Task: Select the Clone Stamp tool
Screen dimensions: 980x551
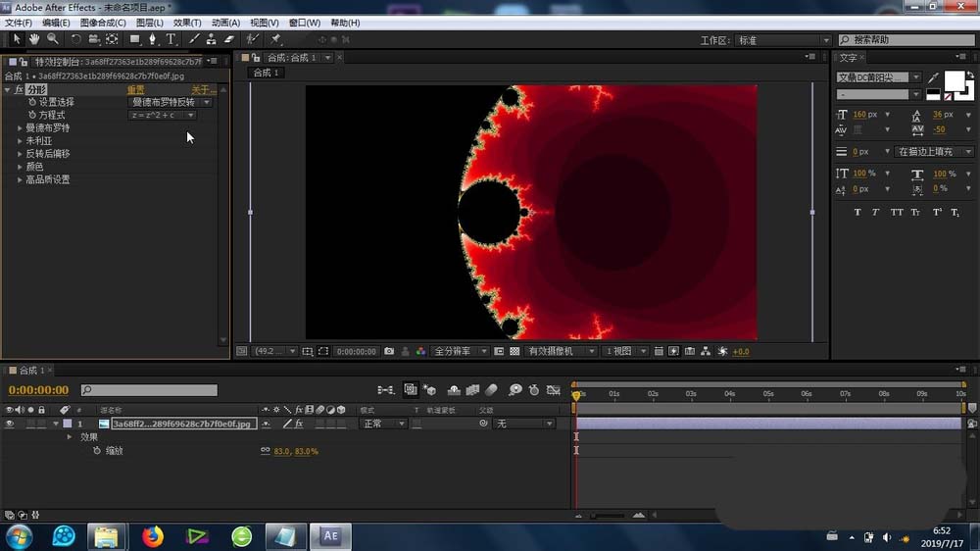Action: tap(211, 39)
